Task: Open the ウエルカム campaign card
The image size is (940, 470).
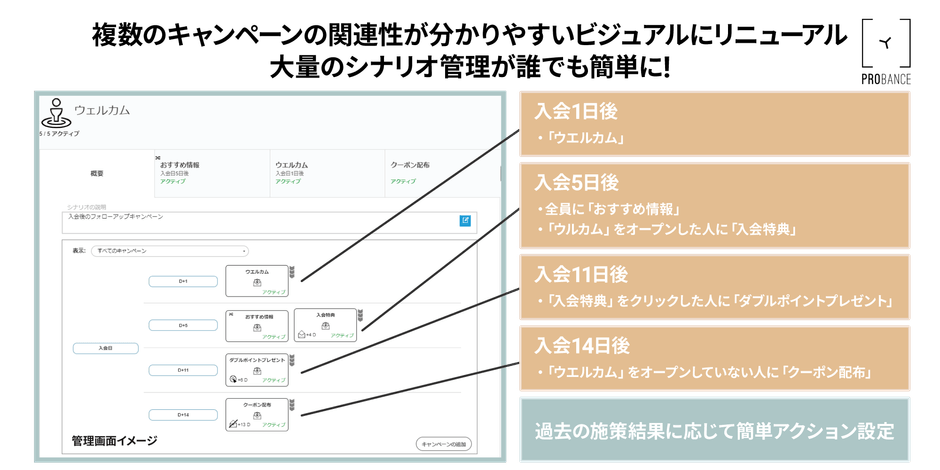Action: point(257,281)
